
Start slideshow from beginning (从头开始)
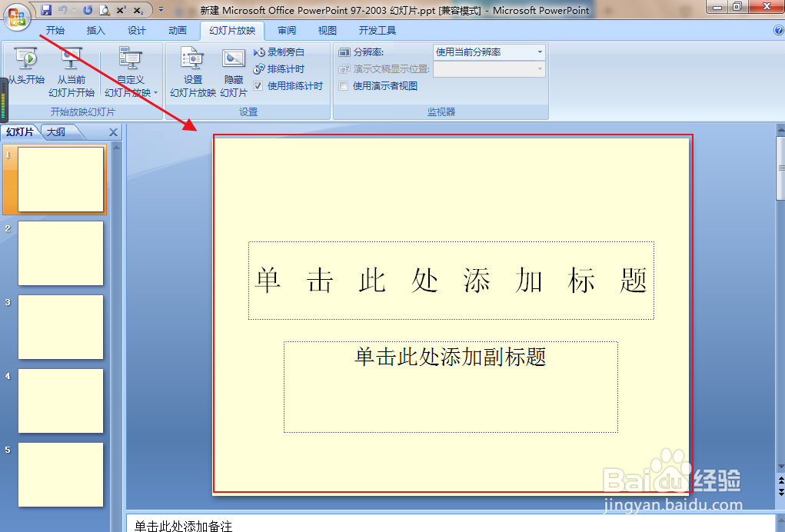coord(27,67)
